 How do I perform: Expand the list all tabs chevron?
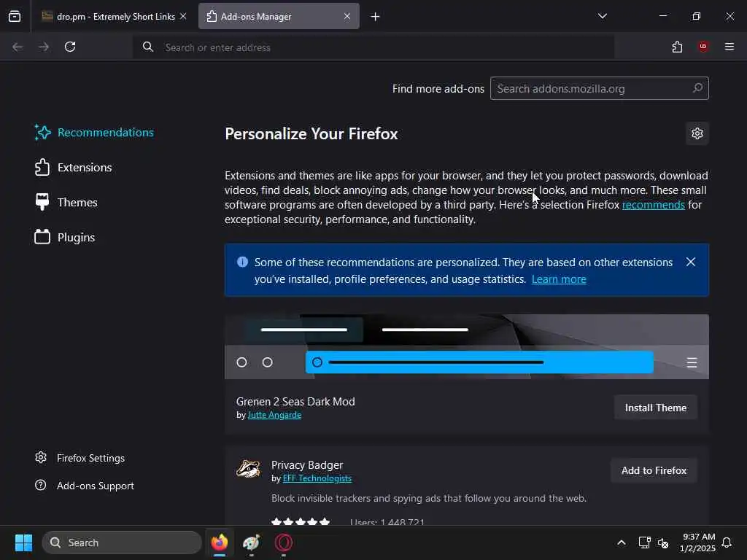pos(603,16)
